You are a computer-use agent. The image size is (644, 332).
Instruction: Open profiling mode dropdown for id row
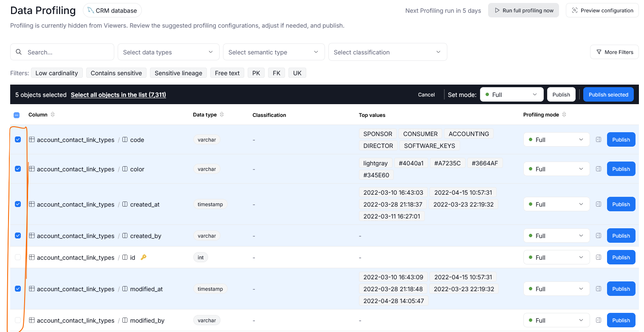(556, 257)
